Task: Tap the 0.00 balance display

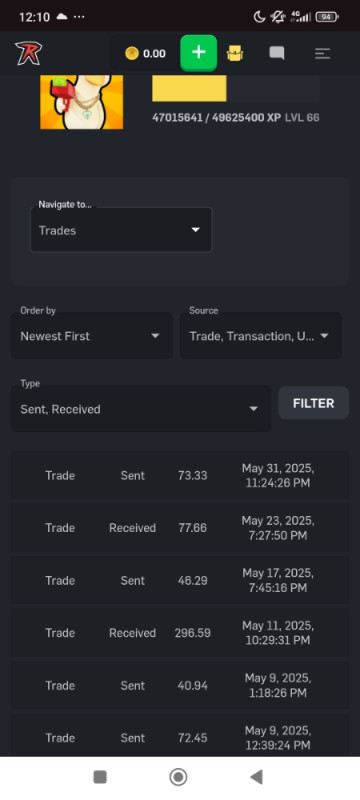Action: [x=154, y=54]
